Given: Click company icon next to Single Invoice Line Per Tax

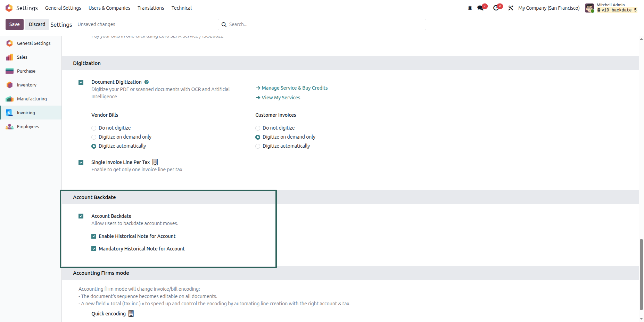Looking at the screenshot, I should (x=155, y=162).
